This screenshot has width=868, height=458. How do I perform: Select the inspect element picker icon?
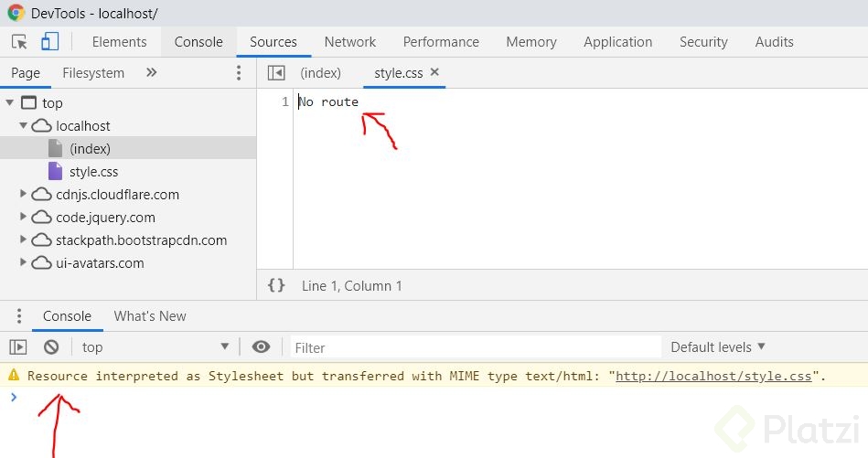(19, 42)
